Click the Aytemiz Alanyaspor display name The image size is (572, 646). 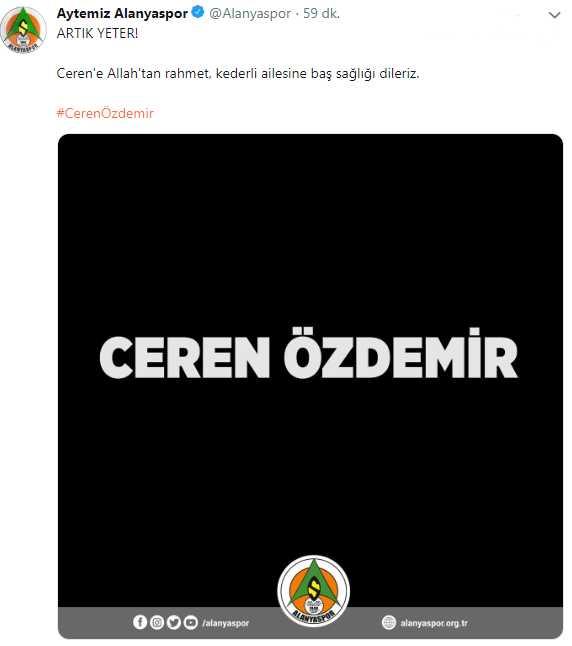[x=122, y=13]
